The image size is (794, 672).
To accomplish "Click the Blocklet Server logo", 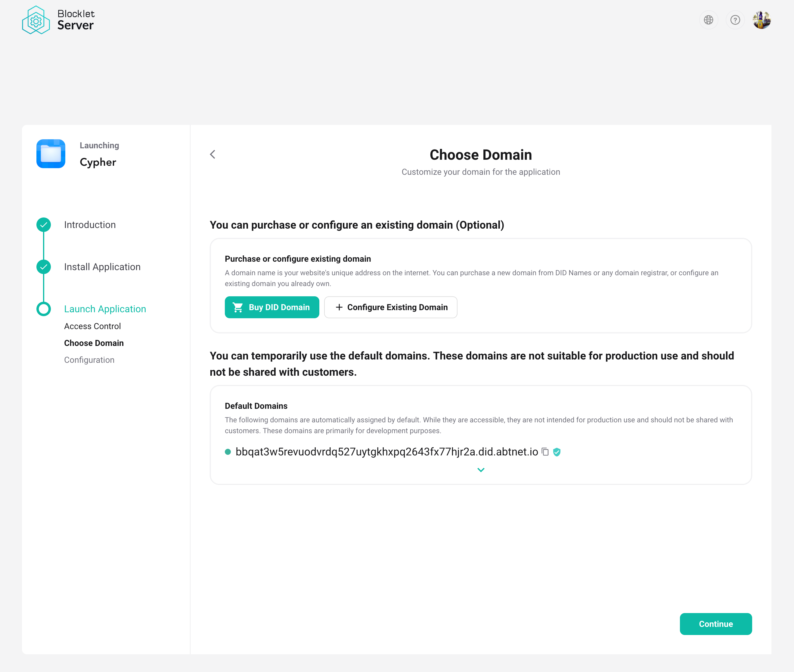I will [58, 20].
